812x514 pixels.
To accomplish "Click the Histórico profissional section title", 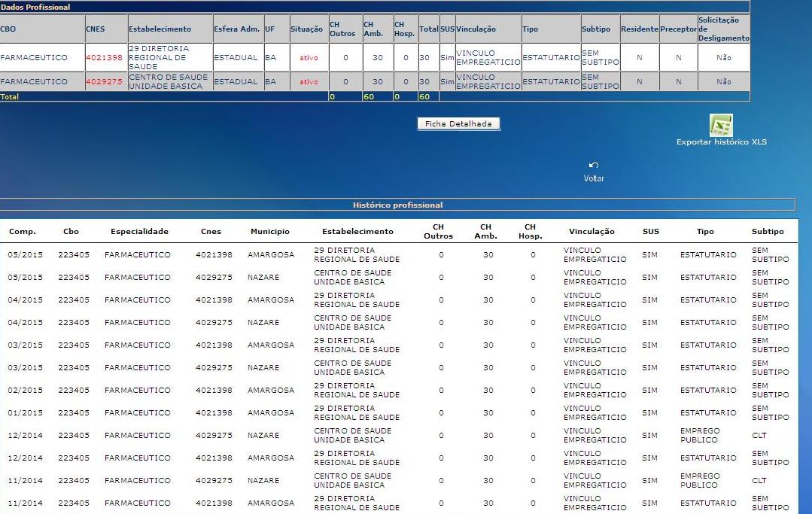I will click(x=397, y=205).
